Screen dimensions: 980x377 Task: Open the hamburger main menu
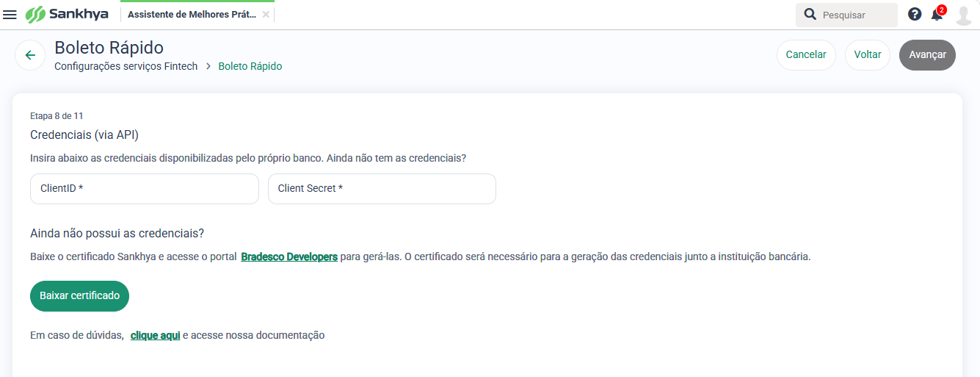point(10,15)
